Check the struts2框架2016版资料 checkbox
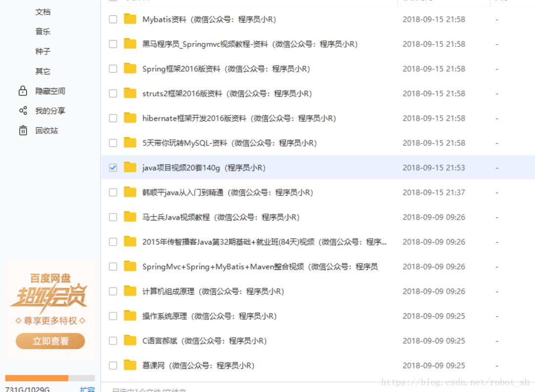The width and height of the screenshot is (535, 392). click(113, 93)
